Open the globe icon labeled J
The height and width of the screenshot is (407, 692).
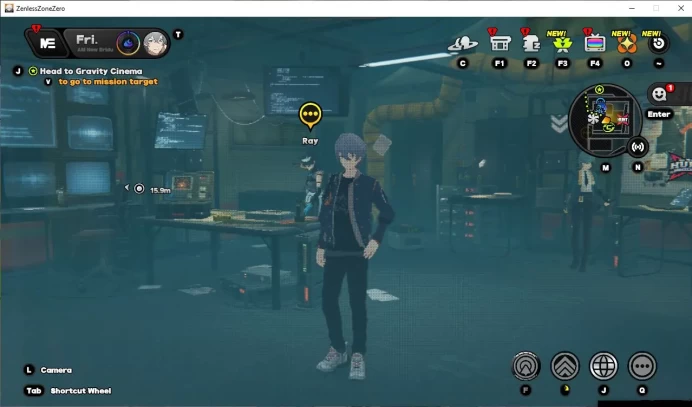pyautogui.click(x=603, y=366)
